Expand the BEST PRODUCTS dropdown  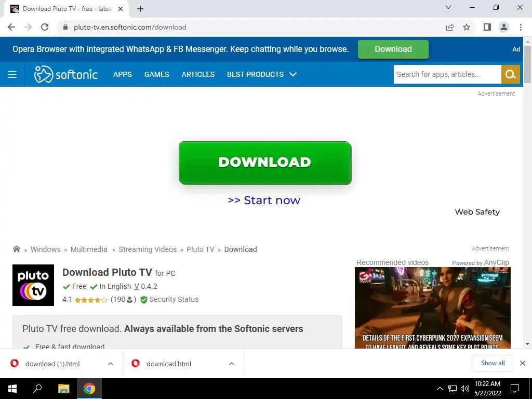[262, 74]
